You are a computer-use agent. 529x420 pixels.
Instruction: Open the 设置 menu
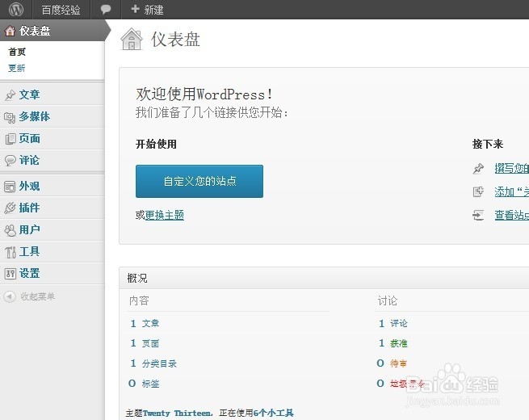point(29,273)
